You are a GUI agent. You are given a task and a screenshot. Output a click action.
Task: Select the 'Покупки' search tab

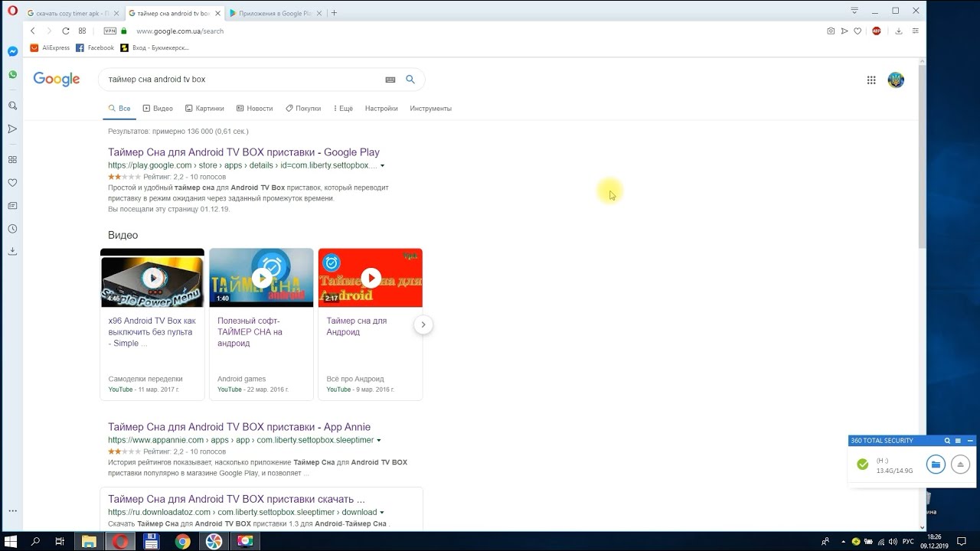[303, 109]
